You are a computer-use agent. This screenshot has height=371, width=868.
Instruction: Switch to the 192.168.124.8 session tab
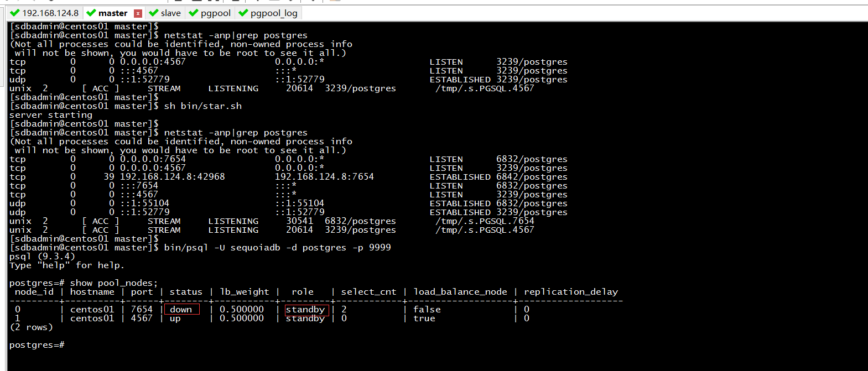(50, 13)
